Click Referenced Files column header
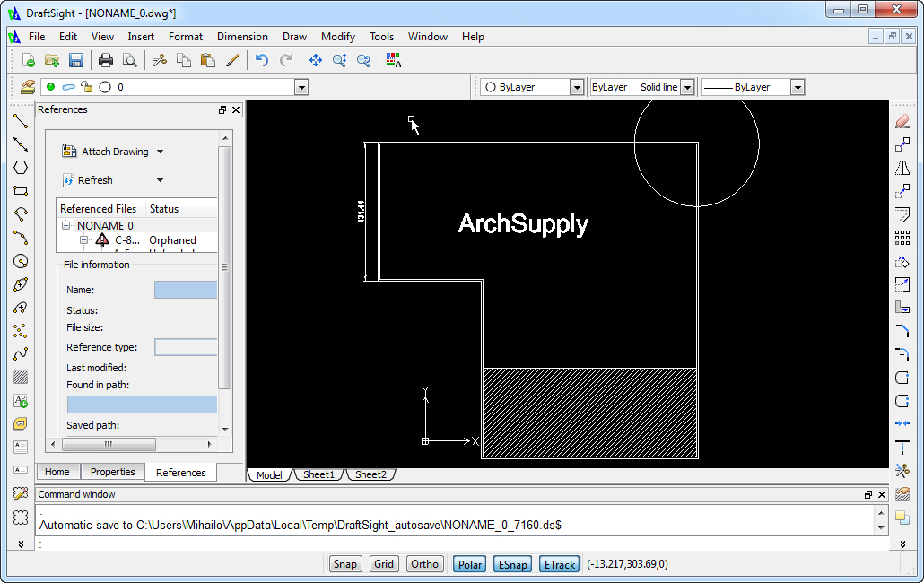924x583 pixels. tap(100, 209)
